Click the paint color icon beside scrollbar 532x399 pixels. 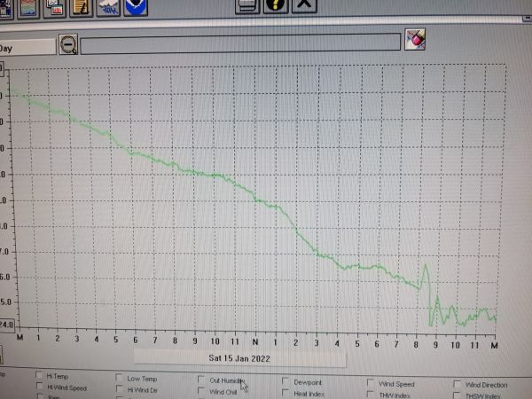[x=415, y=40]
